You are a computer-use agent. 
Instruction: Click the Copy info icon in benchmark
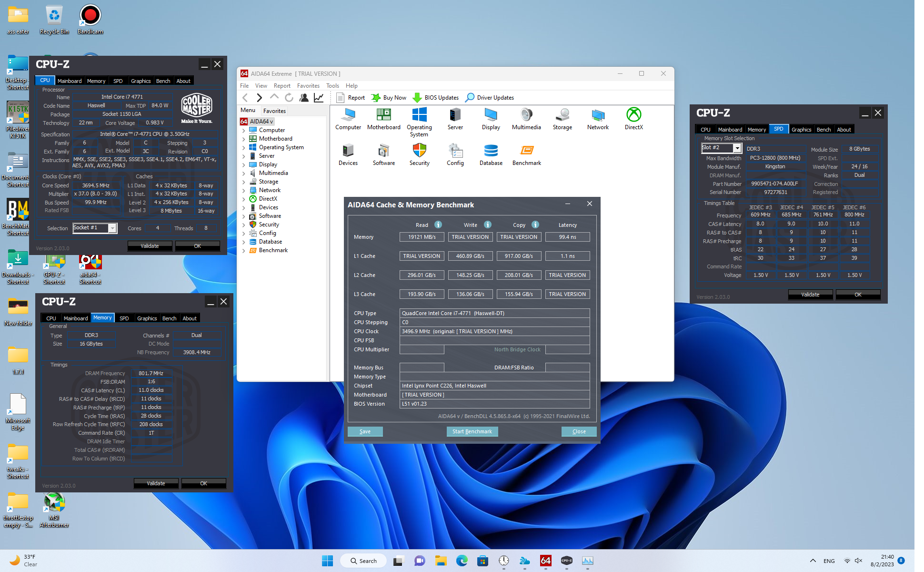point(535,225)
